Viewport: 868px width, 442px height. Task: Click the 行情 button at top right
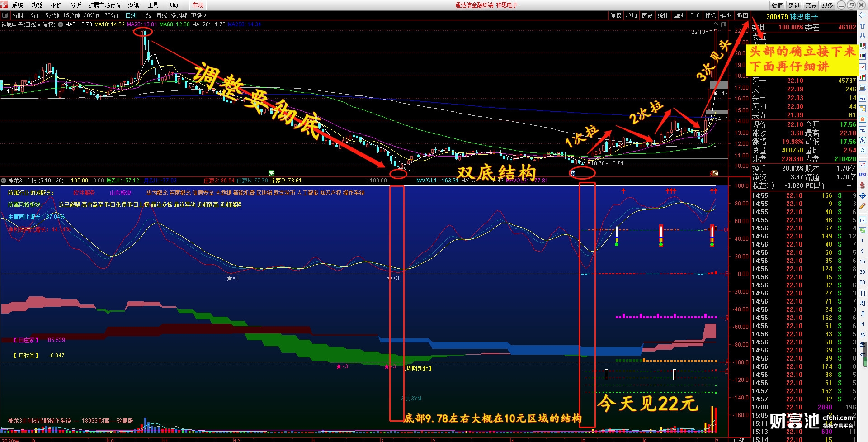tap(778, 5)
